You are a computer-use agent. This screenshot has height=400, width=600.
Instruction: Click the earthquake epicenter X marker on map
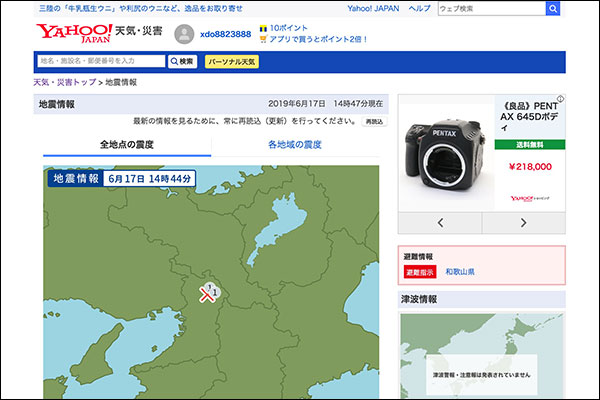[207, 294]
